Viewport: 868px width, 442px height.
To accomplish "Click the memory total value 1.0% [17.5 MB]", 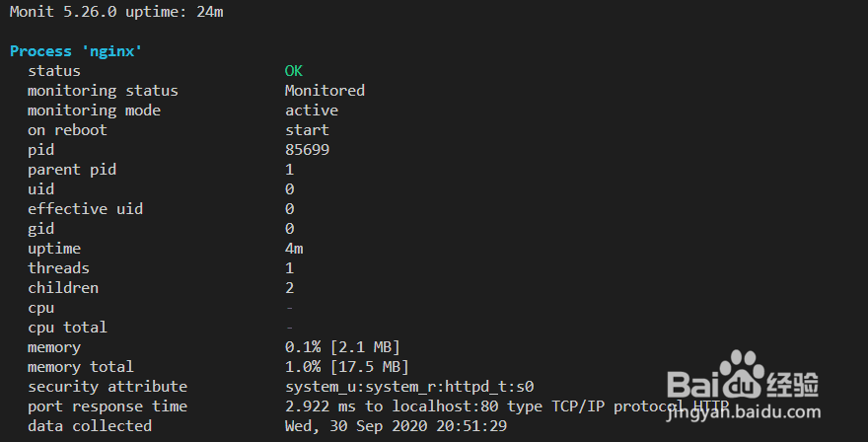I will (x=346, y=367).
